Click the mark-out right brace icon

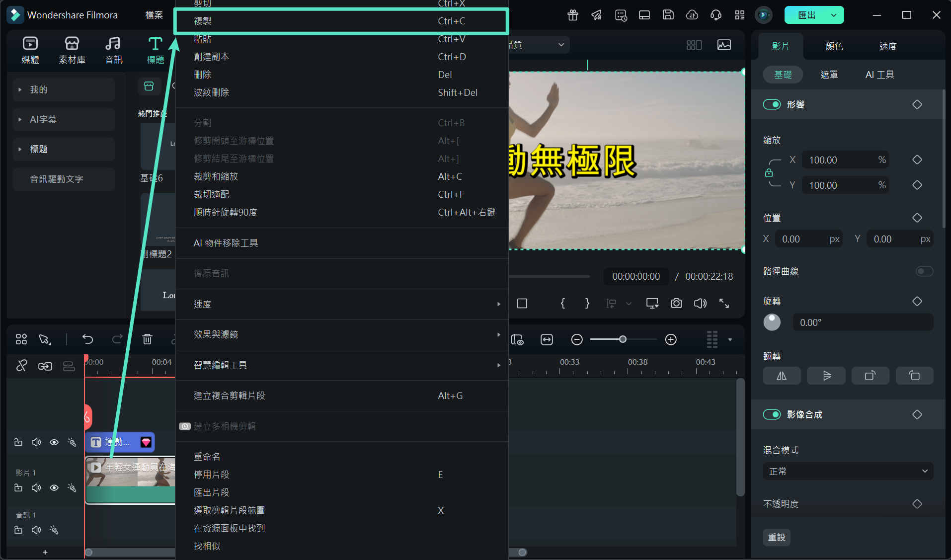coord(587,303)
